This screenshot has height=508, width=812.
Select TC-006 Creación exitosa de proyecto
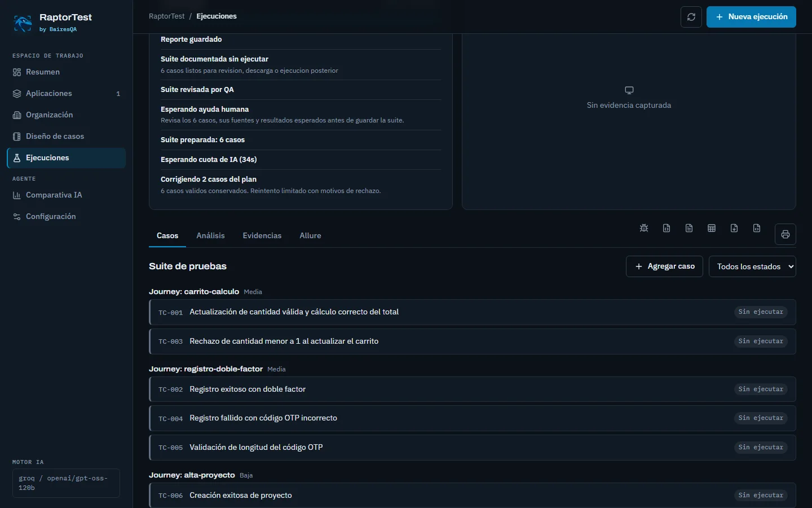coord(473,496)
